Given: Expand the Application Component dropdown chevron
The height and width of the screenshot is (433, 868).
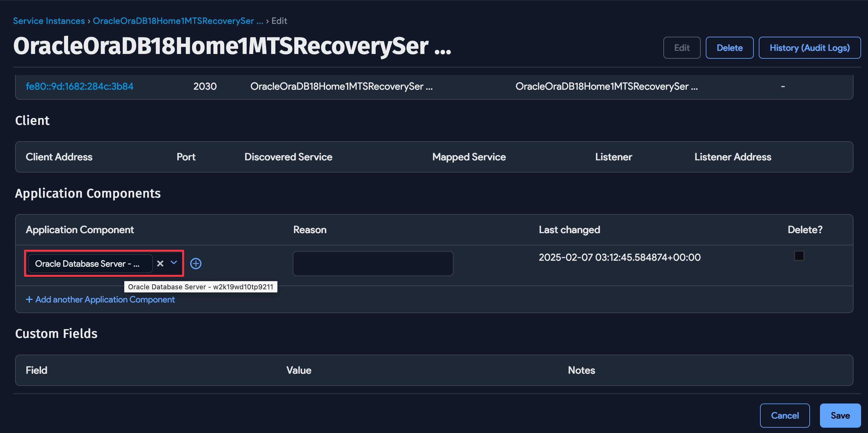Looking at the screenshot, I should [x=174, y=264].
